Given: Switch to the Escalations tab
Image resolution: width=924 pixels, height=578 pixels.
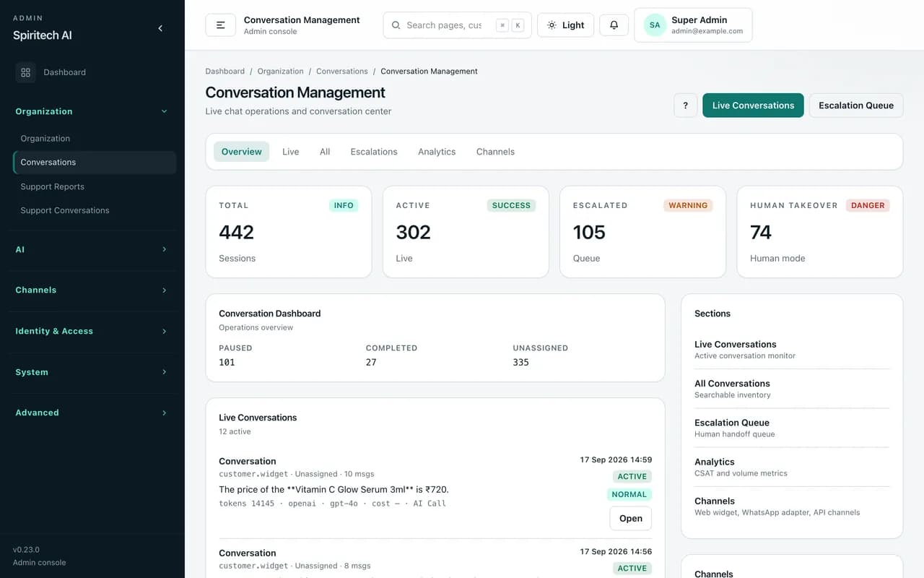Looking at the screenshot, I should click(374, 152).
